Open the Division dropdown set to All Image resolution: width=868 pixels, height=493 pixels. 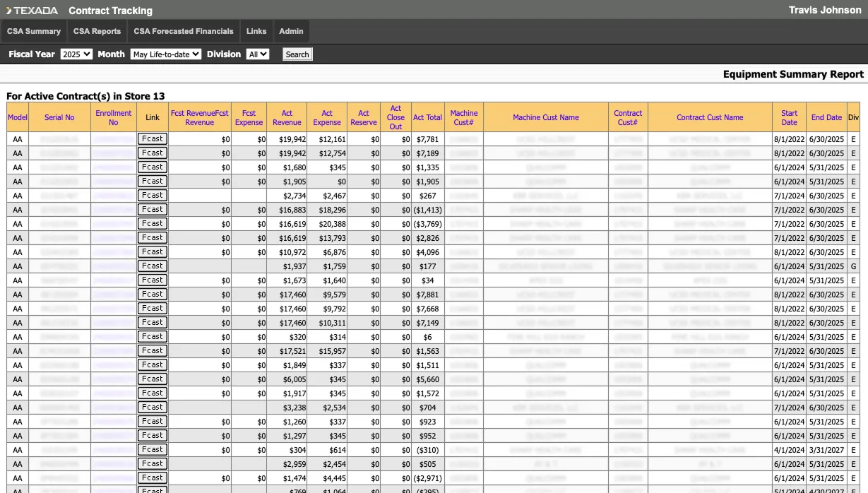tap(257, 54)
